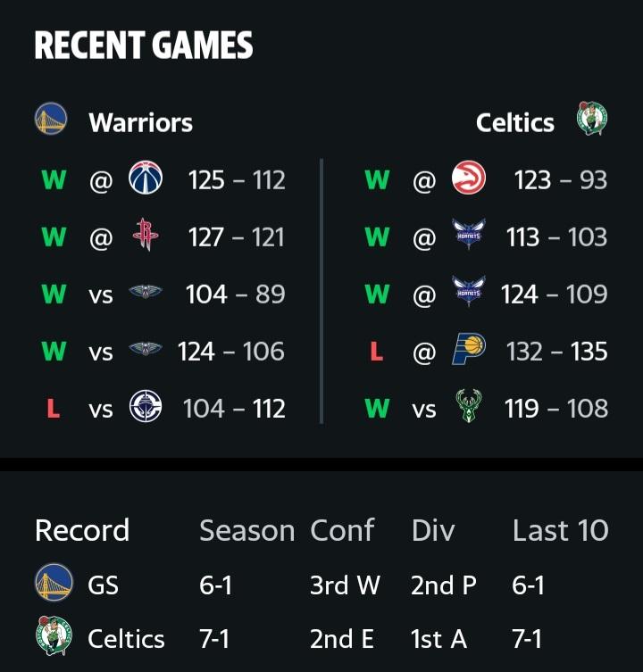The height and width of the screenshot is (672, 643).
Task: Click the Warriors team name heading
Action: pos(141,122)
